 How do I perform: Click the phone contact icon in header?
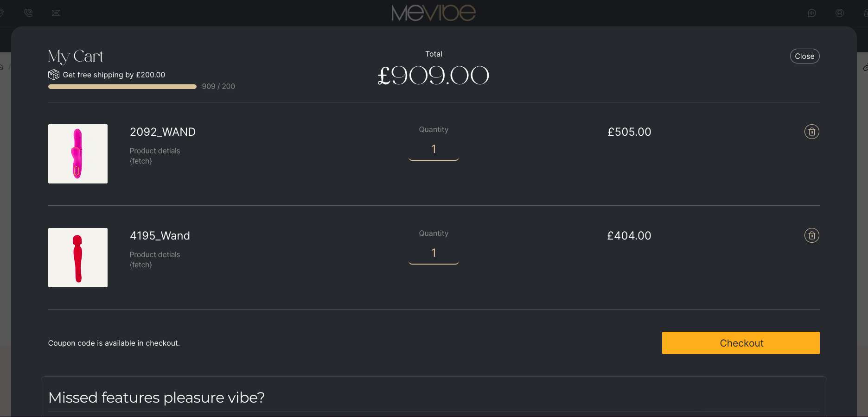tap(28, 13)
